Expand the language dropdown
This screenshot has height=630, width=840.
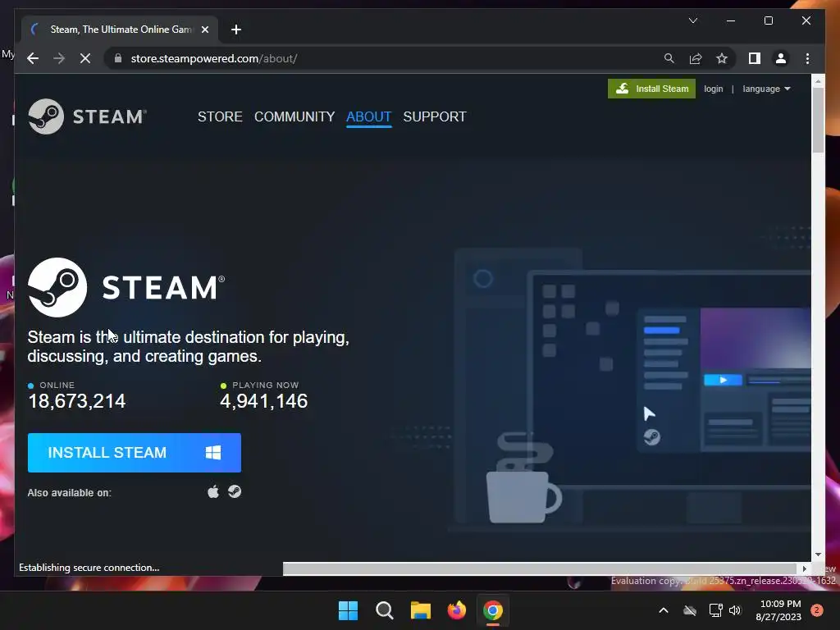pyautogui.click(x=766, y=89)
